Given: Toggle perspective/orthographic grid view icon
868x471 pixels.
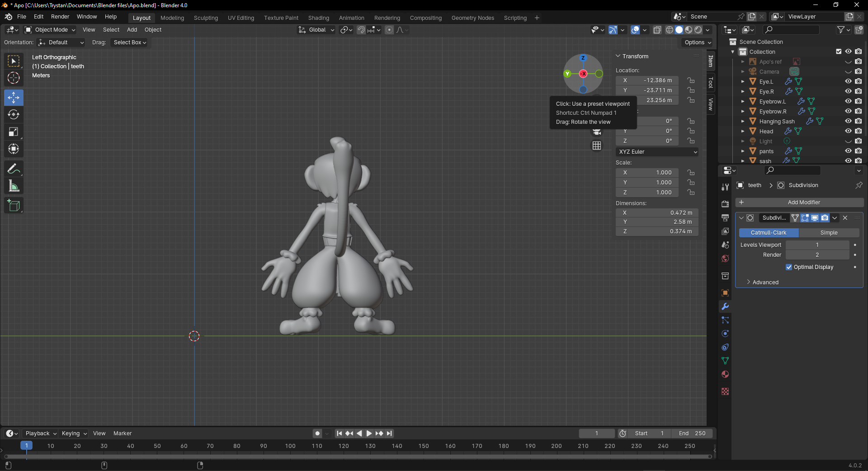Looking at the screenshot, I should pos(597,146).
